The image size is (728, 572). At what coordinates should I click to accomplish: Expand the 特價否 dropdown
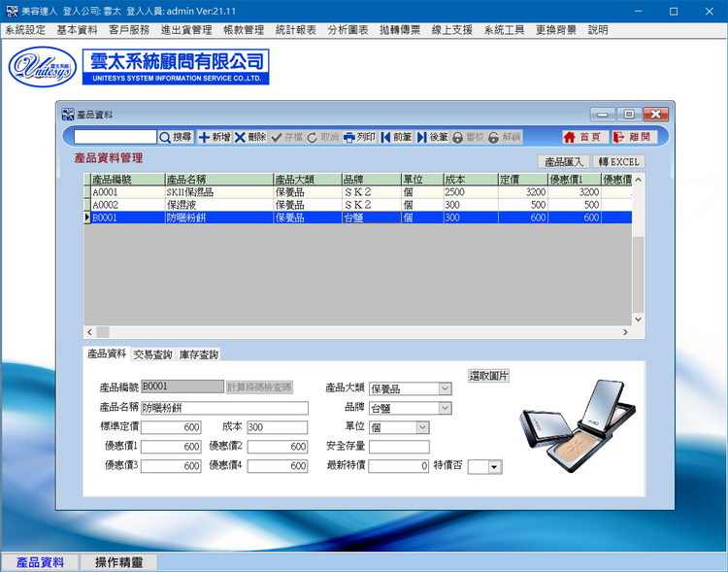point(494,467)
